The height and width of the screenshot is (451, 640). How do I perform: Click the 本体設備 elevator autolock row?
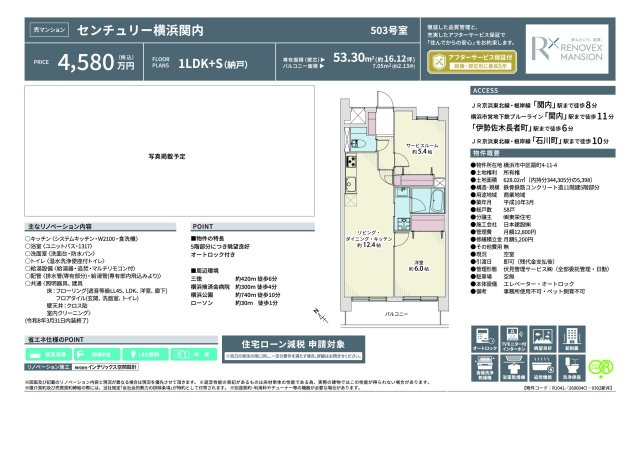click(x=522, y=284)
